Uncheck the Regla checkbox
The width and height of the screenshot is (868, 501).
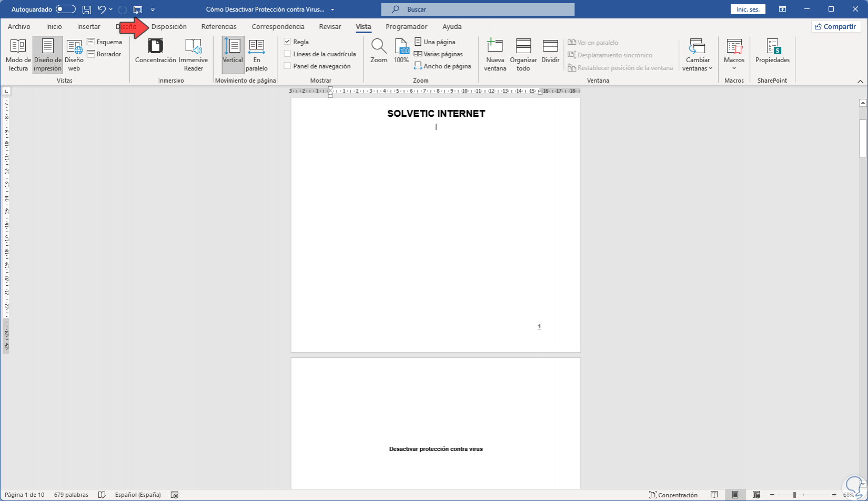[x=287, y=42]
